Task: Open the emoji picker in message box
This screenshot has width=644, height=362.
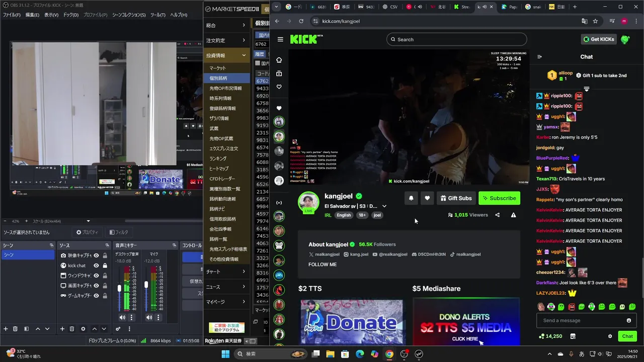Action: [x=629, y=320]
